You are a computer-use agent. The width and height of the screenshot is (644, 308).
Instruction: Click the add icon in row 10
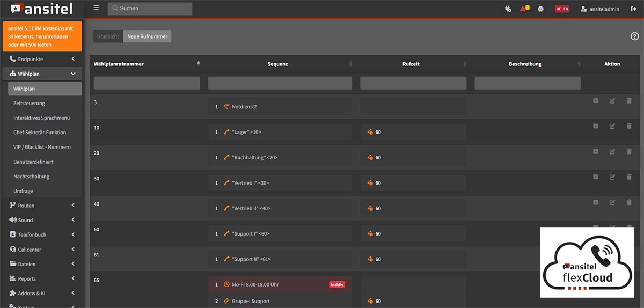(x=596, y=126)
